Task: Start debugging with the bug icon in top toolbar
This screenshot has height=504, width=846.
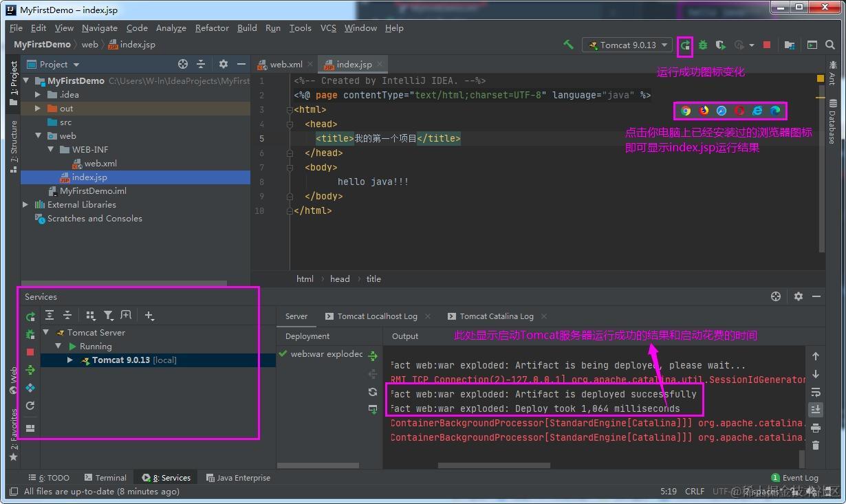Action: 702,45
